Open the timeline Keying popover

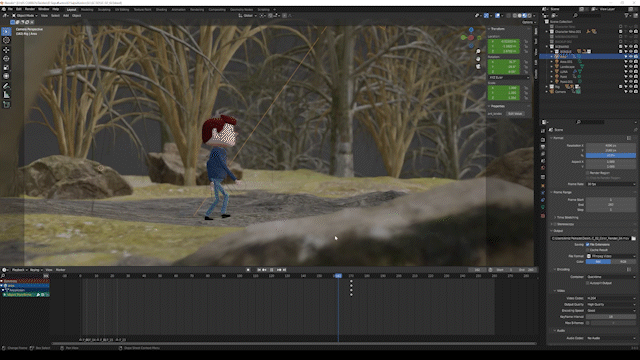click(x=36, y=270)
